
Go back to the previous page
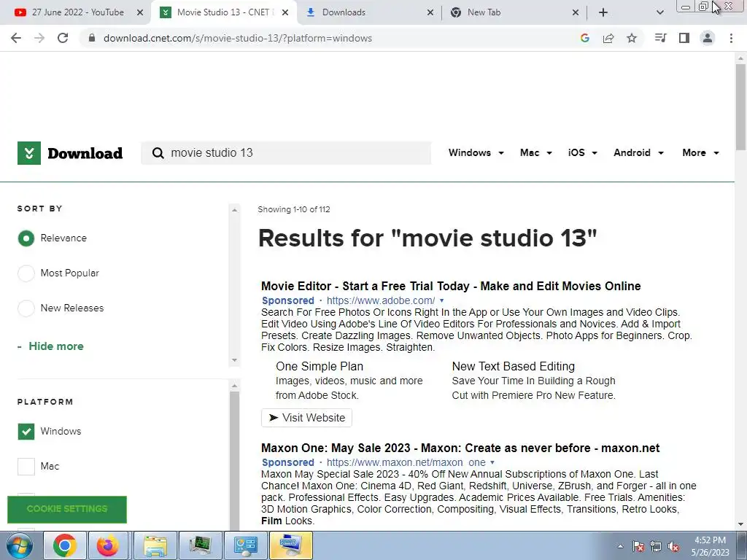(16, 38)
